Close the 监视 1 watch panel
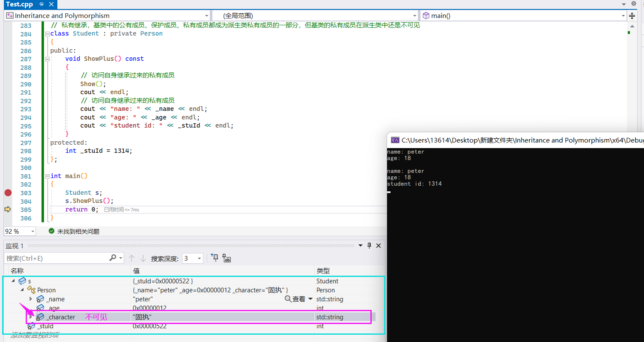The width and height of the screenshot is (644, 342). [x=379, y=246]
